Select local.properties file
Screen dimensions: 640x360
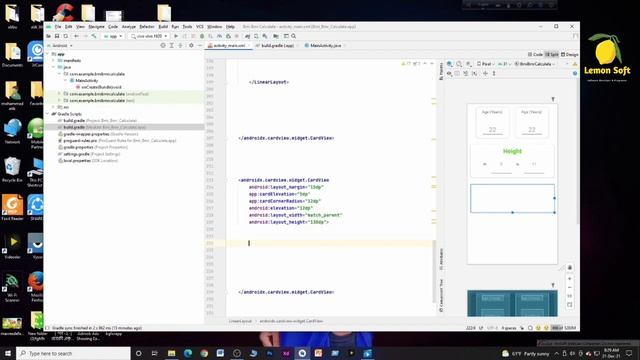tap(88, 160)
